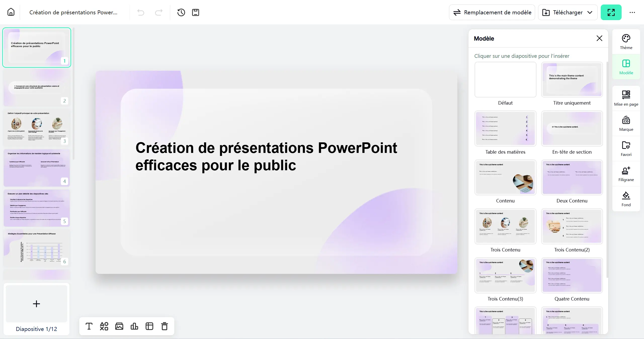The height and width of the screenshot is (339, 644).
Task: Open the Télécharger dropdown
Action: [x=568, y=12]
